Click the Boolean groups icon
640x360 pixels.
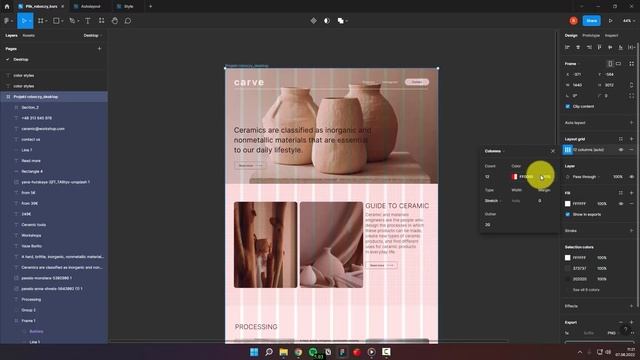click(340, 21)
